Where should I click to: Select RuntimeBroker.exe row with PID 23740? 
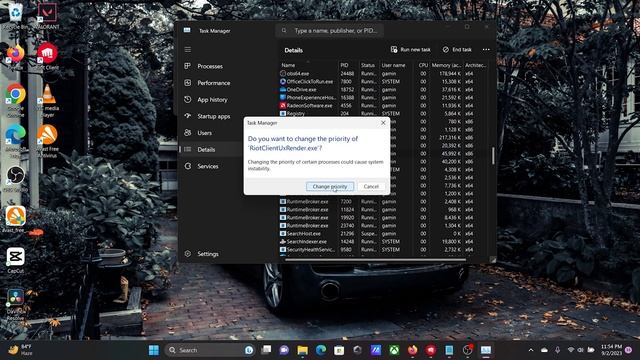384,226
